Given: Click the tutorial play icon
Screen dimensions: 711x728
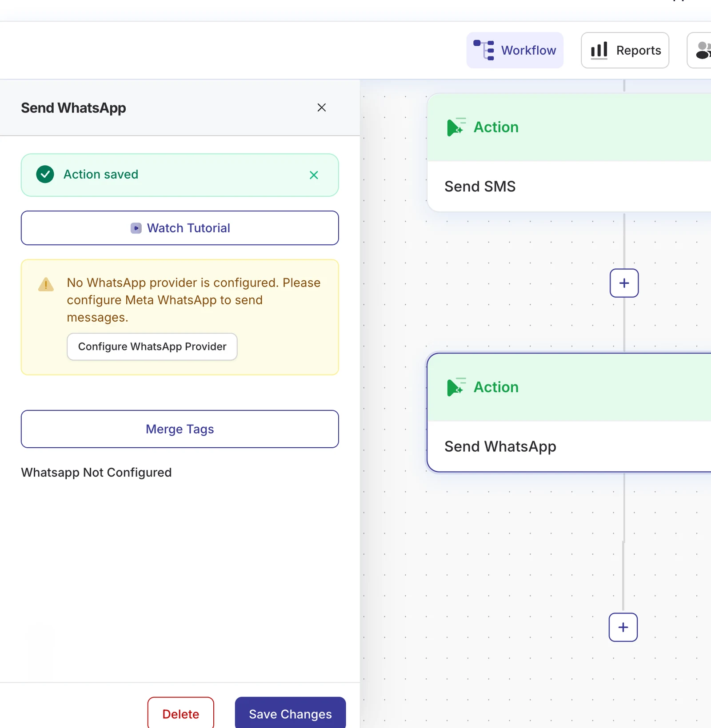Looking at the screenshot, I should click(x=136, y=228).
